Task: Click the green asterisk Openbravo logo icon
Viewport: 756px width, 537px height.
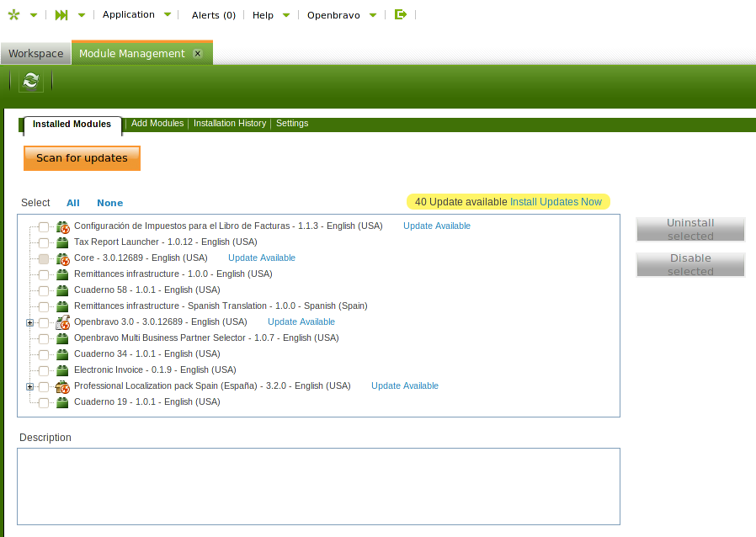Action: pyautogui.click(x=13, y=15)
